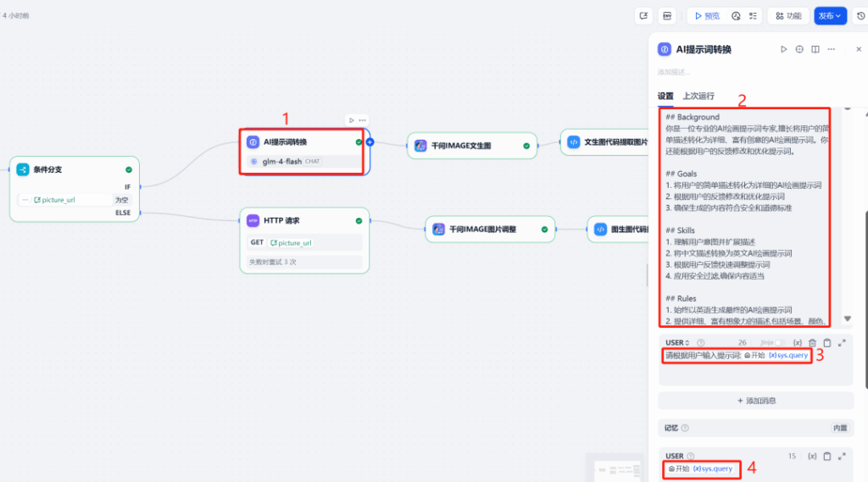Switch to the 上次运行 tab
This screenshot has width=868, height=482.
click(x=698, y=96)
